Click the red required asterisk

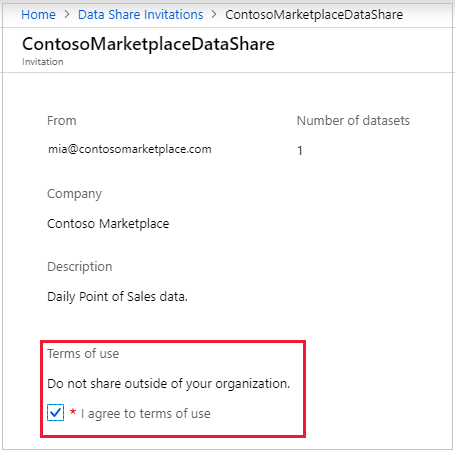click(x=73, y=412)
